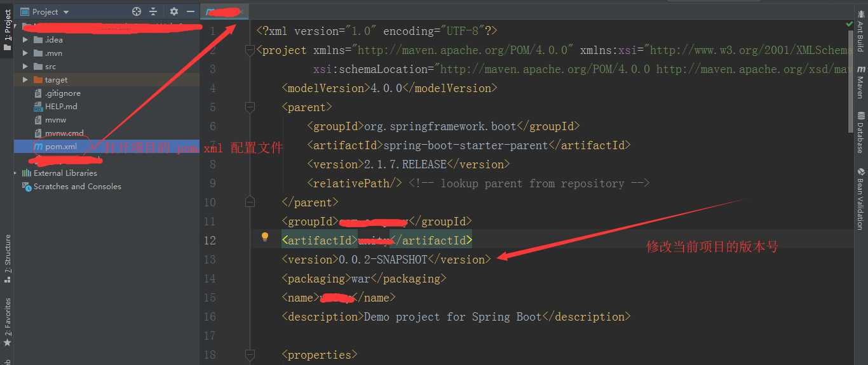Hide the Project panel with minus icon
The width and height of the screenshot is (868, 365).
pyautogui.click(x=190, y=11)
